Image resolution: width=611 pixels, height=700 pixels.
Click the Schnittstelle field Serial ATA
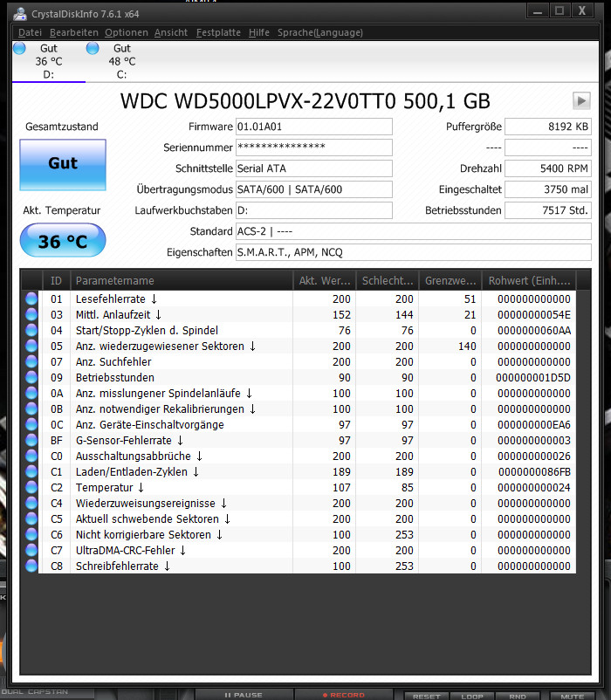313,168
